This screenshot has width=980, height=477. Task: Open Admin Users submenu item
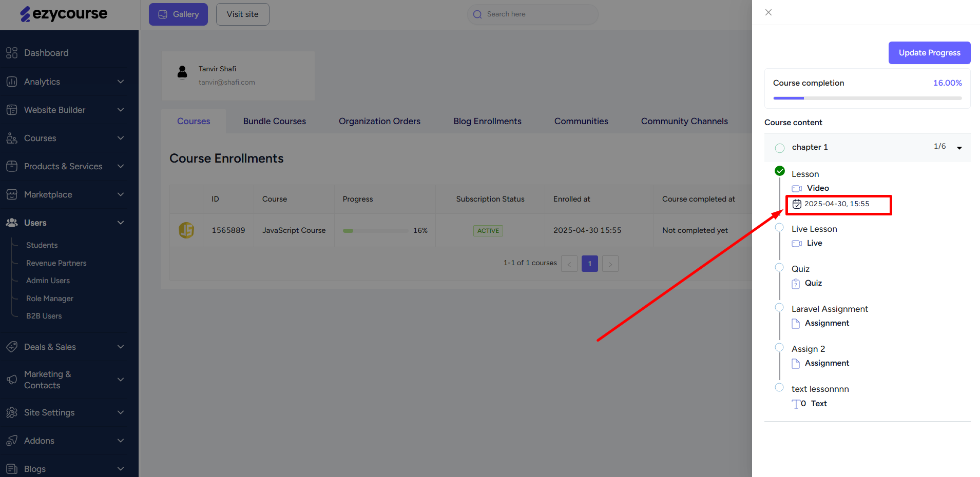click(x=48, y=281)
